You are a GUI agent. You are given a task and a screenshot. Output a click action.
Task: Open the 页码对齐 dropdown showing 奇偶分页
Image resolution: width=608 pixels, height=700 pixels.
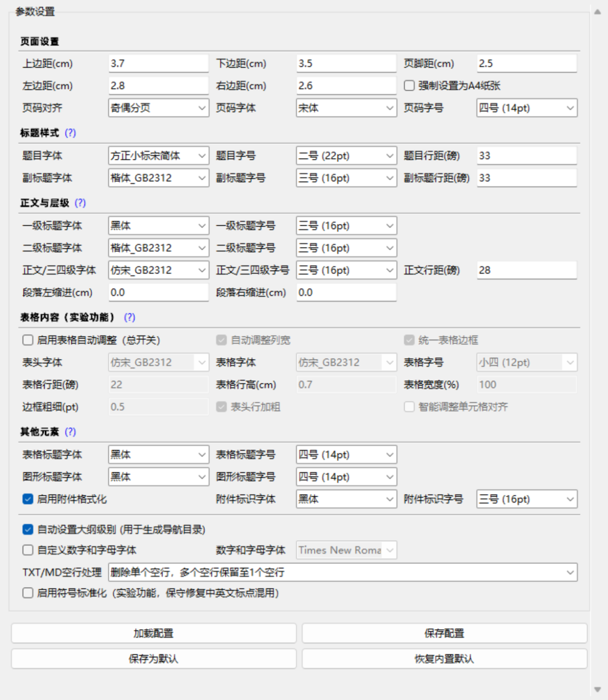pyautogui.click(x=159, y=108)
